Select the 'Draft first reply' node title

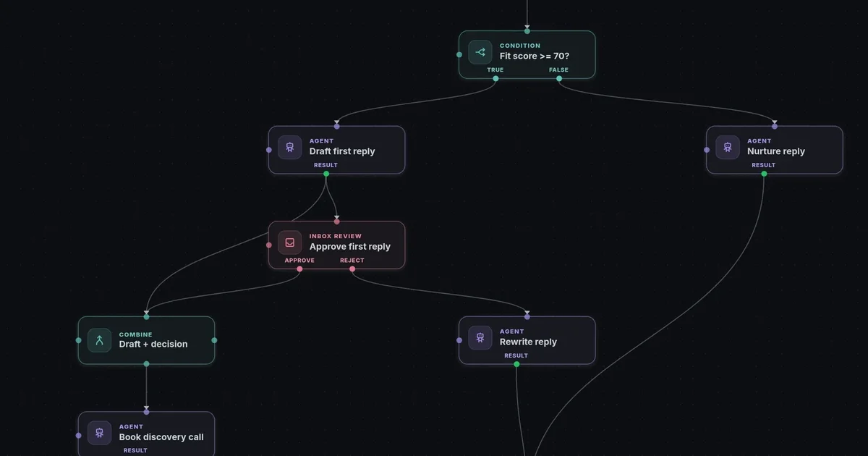[342, 151]
